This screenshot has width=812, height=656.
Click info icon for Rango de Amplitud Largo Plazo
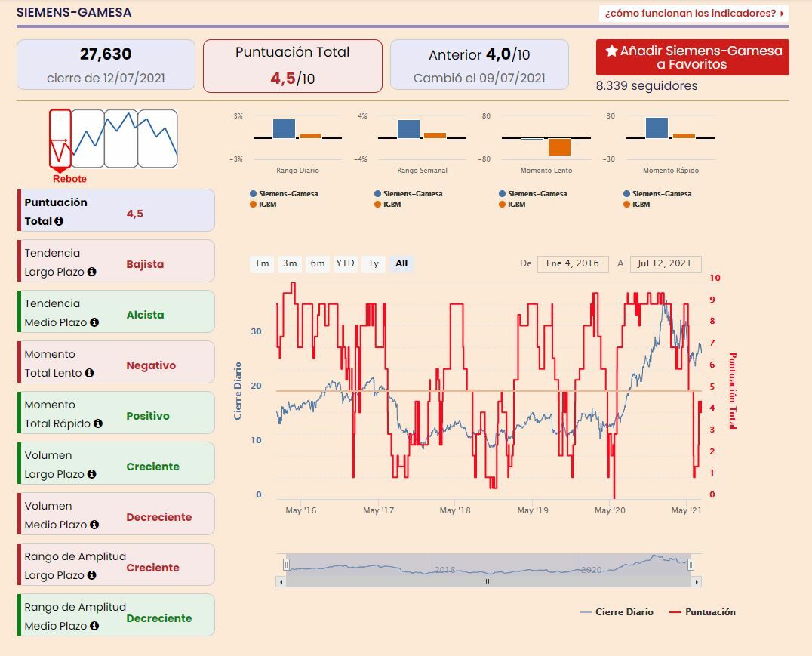pos(91,575)
